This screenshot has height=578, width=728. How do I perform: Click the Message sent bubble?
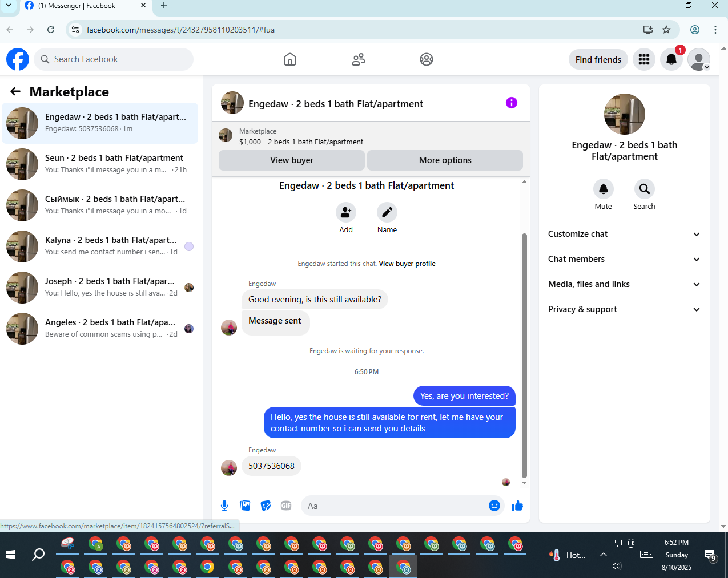point(275,322)
